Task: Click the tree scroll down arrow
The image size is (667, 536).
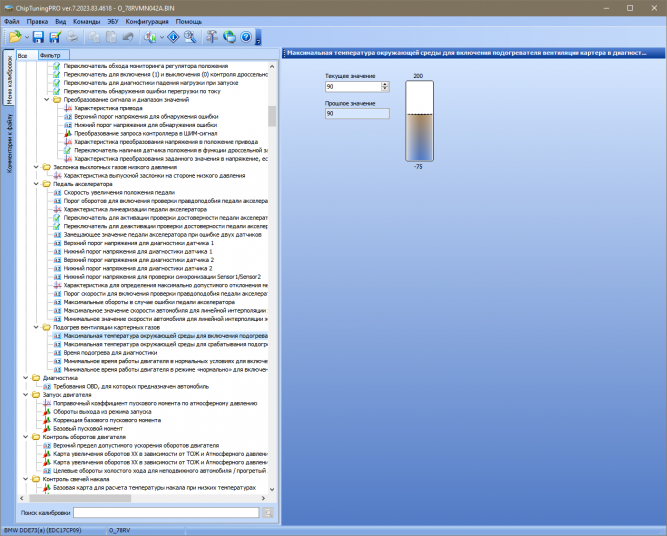Action: click(x=272, y=489)
